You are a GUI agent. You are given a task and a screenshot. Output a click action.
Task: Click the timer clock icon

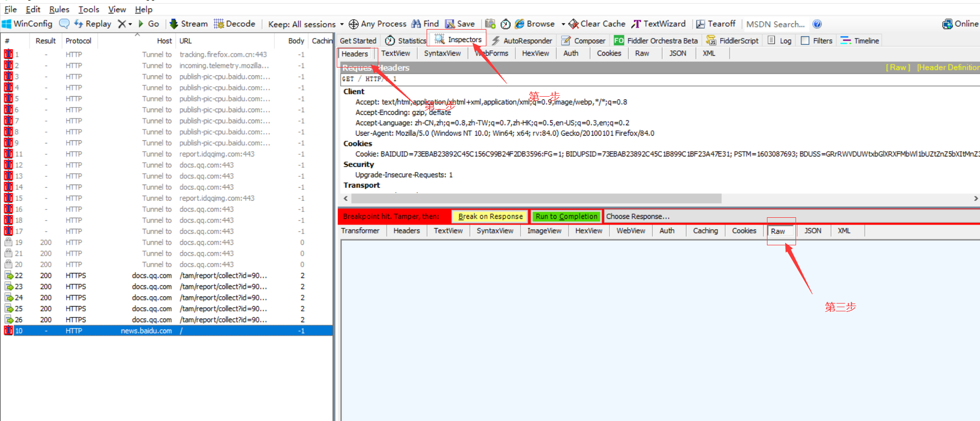point(506,24)
